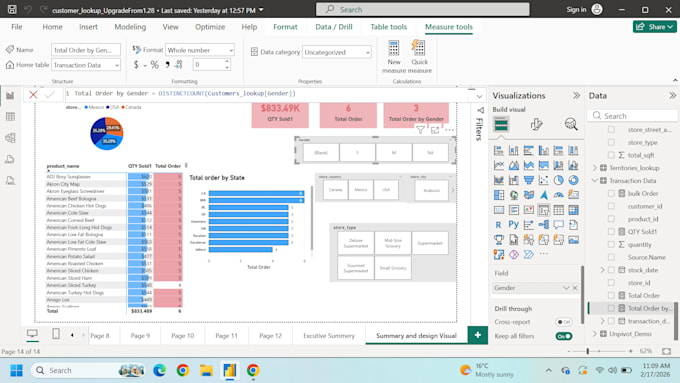Choose the Q&A visual icon

tap(559, 225)
